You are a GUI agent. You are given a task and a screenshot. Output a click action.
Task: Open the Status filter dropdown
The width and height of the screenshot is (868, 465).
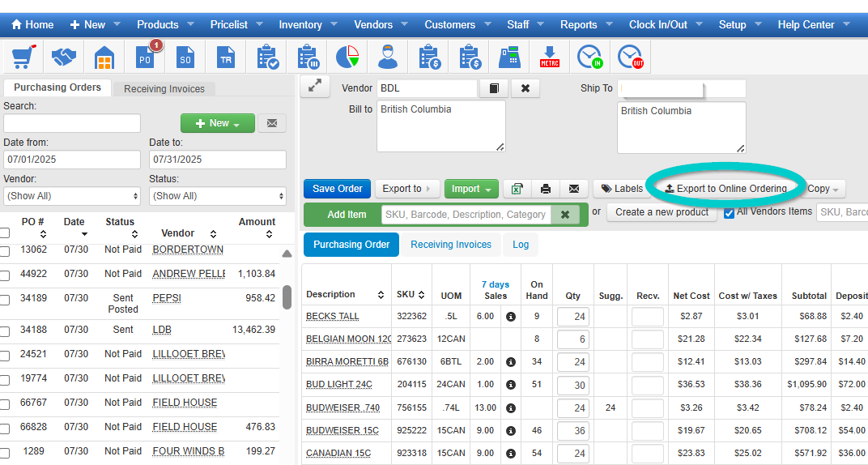pos(218,196)
